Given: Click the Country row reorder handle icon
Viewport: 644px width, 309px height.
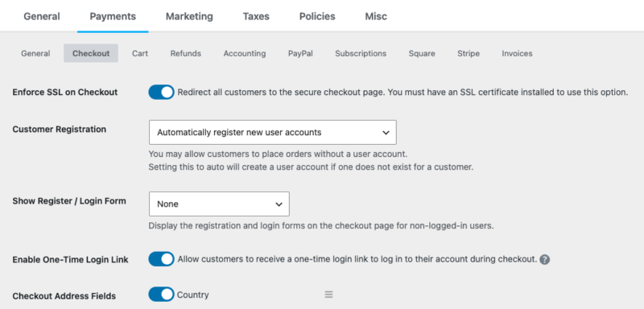Looking at the screenshot, I should tap(328, 295).
